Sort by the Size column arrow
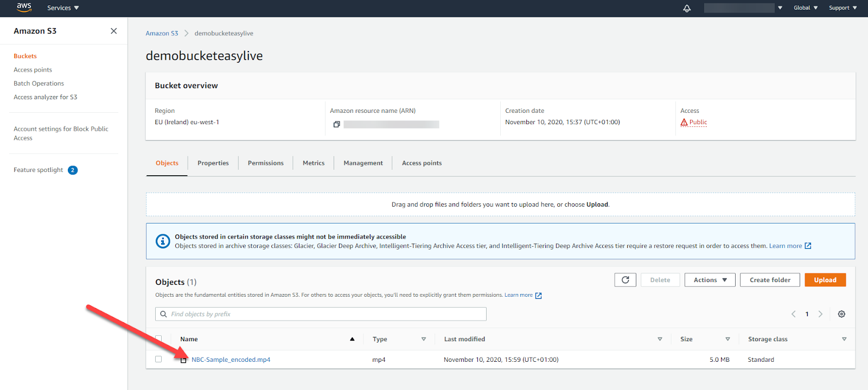This screenshot has height=390, width=868. tap(727, 339)
